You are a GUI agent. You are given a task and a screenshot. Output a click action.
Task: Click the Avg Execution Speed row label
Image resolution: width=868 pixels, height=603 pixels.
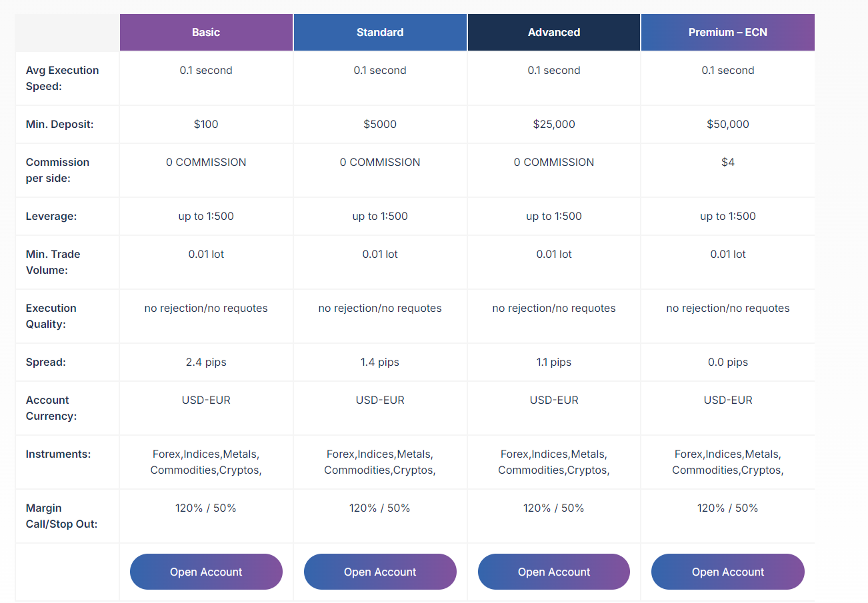point(62,78)
